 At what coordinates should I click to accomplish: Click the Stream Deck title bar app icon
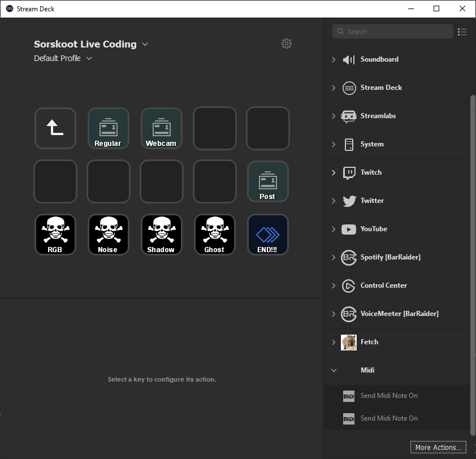click(x=10, y=8)
